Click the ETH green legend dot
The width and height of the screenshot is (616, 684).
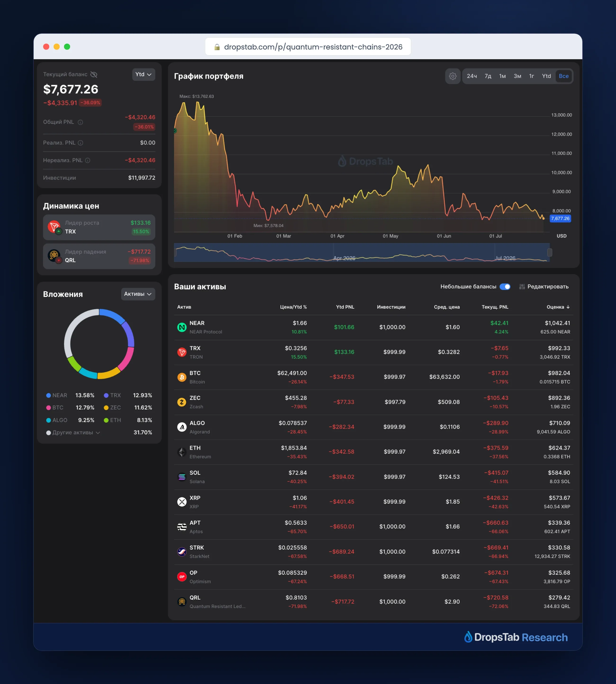(x=106, y=420)
